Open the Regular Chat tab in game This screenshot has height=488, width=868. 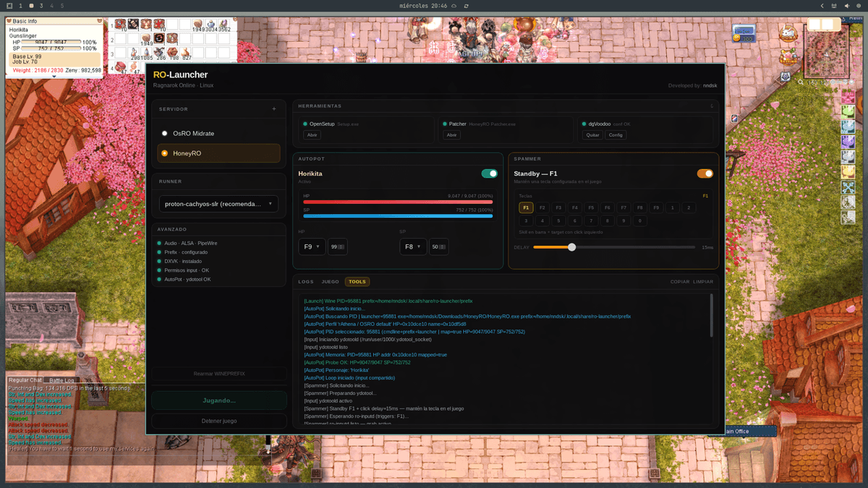25,380
